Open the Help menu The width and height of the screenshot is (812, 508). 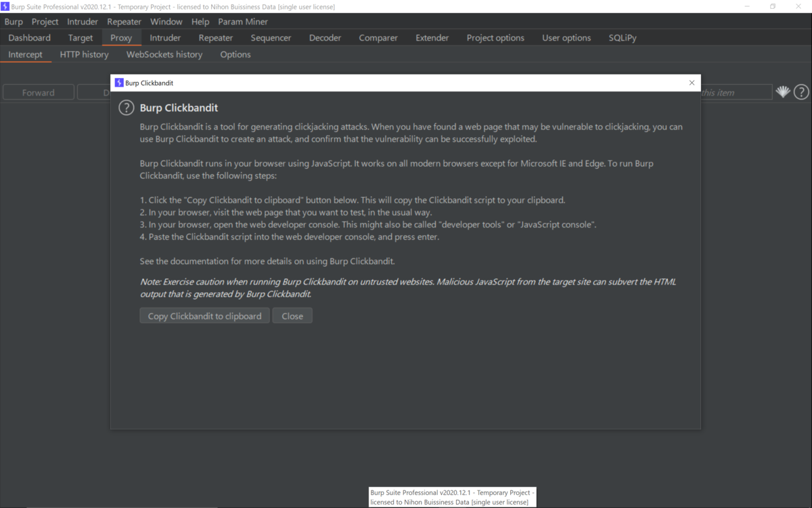point(200,22)
